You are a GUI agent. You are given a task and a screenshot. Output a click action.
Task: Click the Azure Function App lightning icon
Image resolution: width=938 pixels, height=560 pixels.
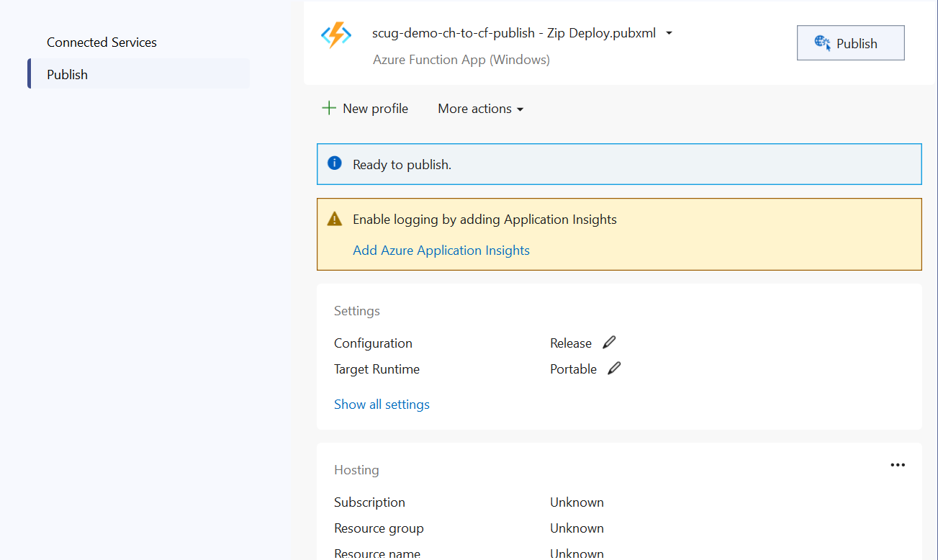tap(336, 35)
